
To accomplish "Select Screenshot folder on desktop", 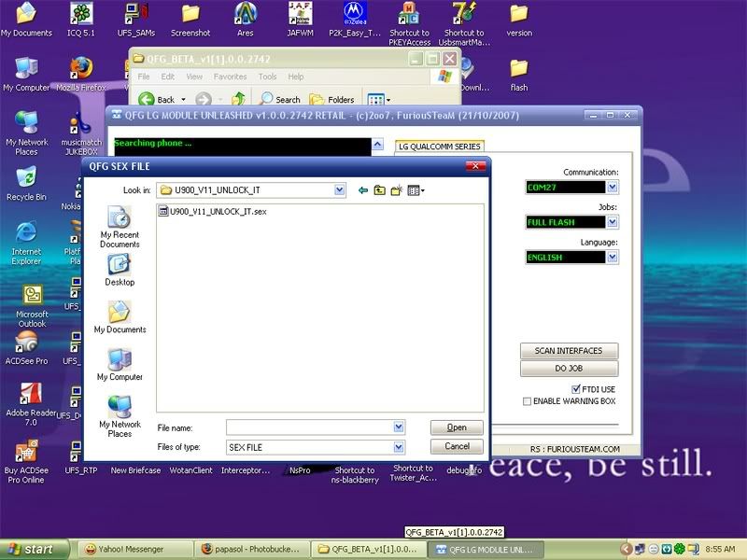I will [x=190, y=20].
